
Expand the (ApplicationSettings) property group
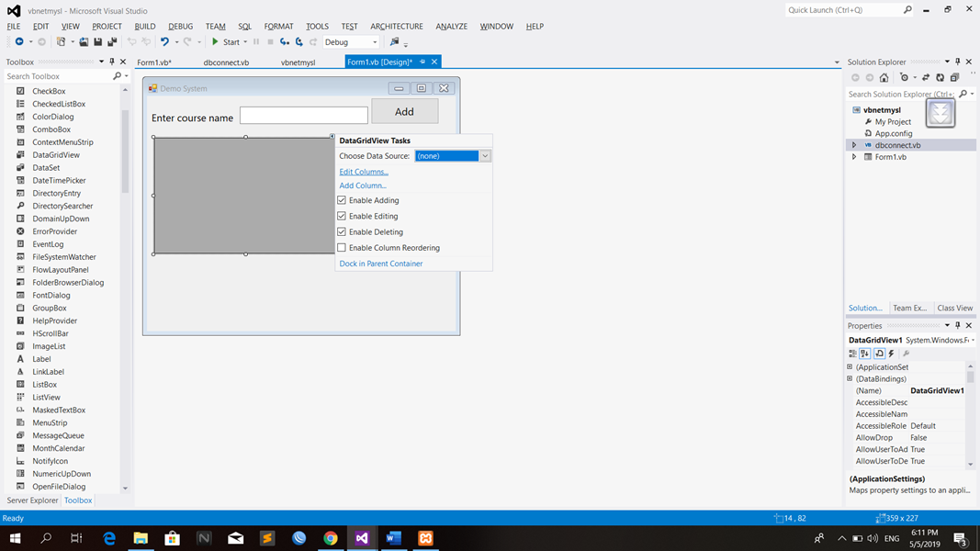(x=850, y=367)
